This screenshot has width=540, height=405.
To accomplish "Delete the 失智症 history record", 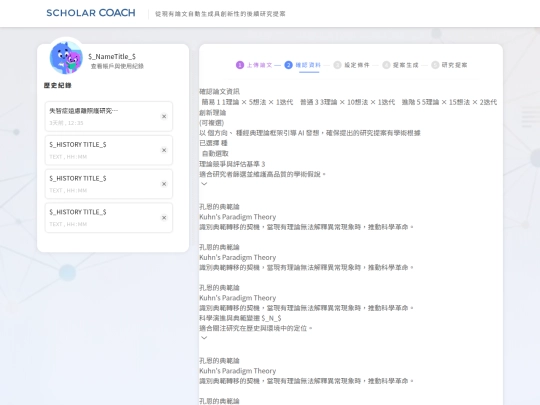I will click(164, 116).
